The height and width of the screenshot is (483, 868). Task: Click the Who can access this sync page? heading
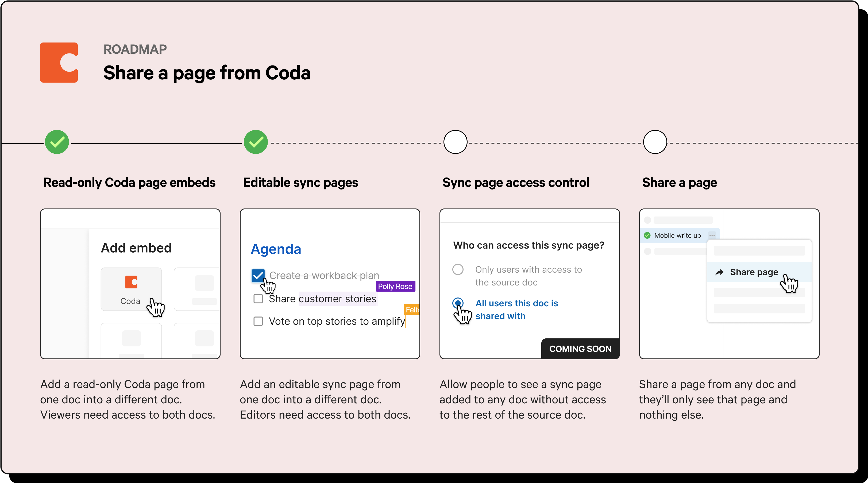tap(528, 245)
